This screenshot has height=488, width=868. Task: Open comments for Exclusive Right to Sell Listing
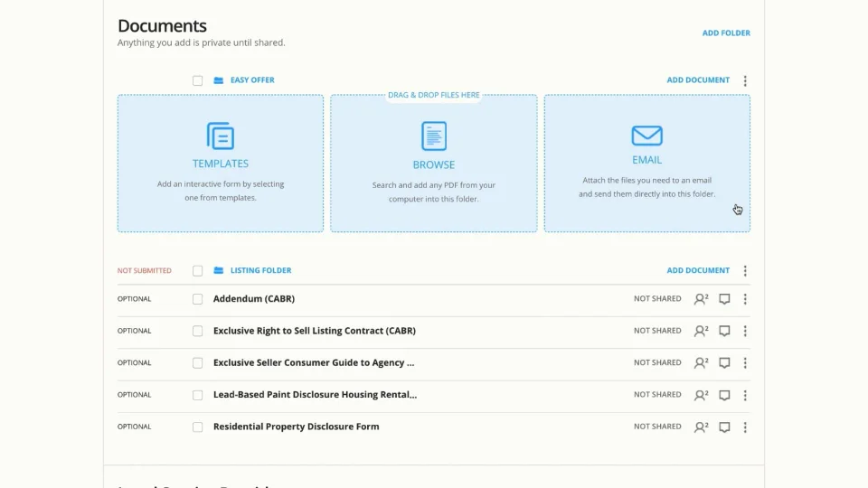point(724,331)
